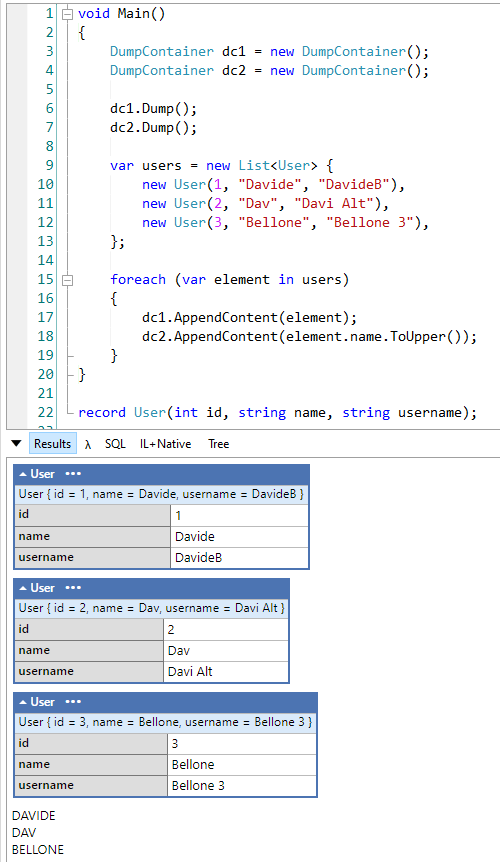Collapse the User table for Davide

24,474
